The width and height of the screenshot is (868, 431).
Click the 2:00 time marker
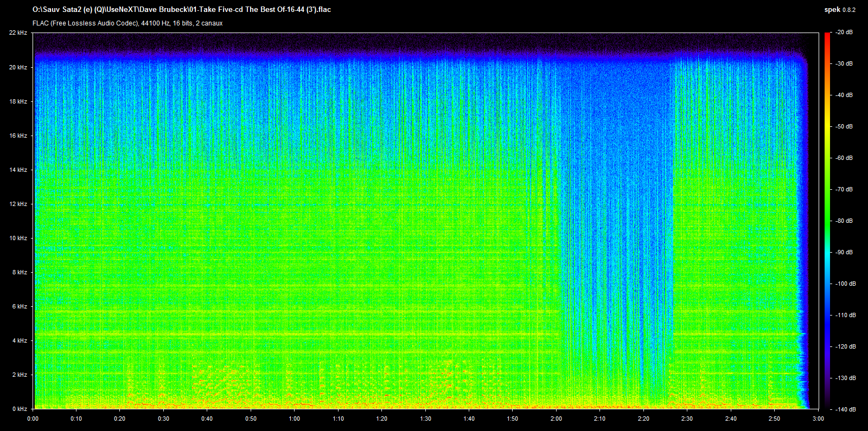click(556, 419)
